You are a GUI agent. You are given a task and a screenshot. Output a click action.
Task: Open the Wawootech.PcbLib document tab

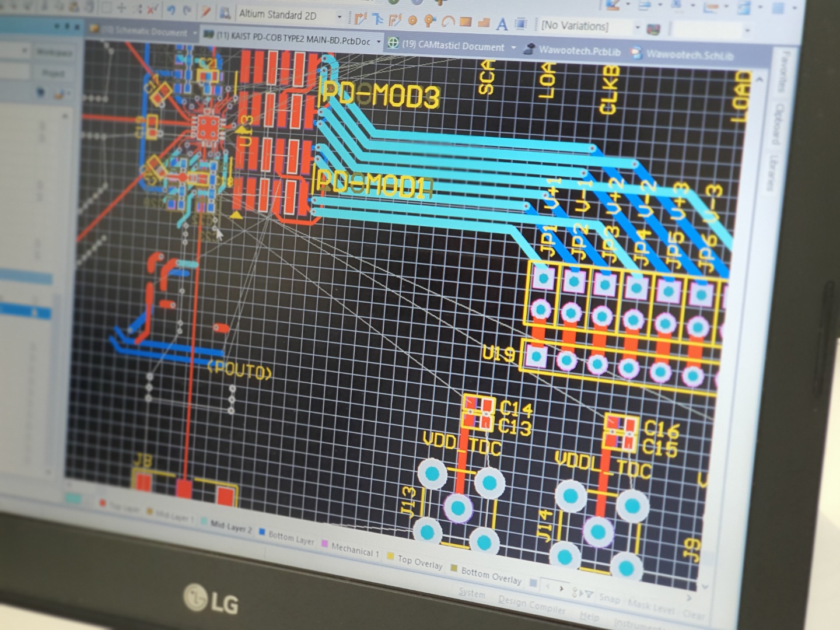click(579, 51)
